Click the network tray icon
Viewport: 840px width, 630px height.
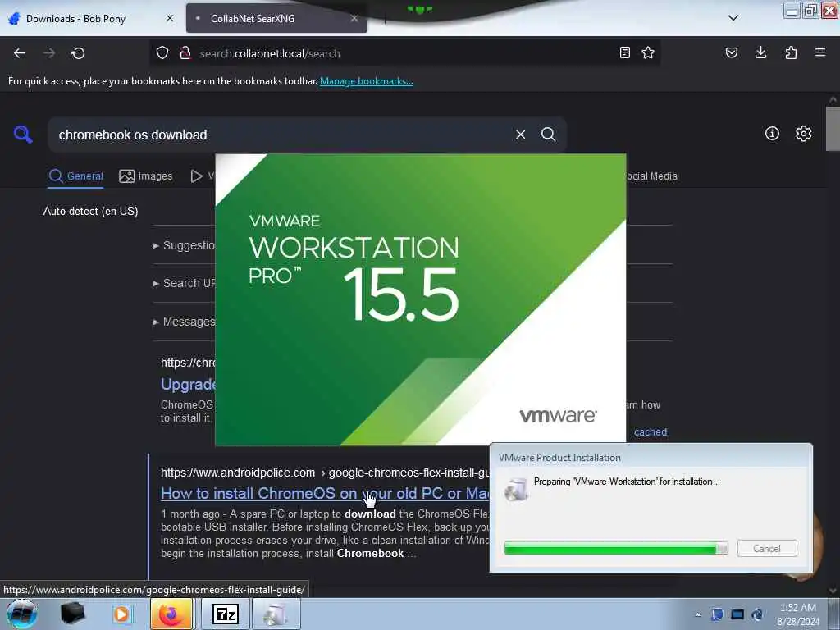coord(737,614)
